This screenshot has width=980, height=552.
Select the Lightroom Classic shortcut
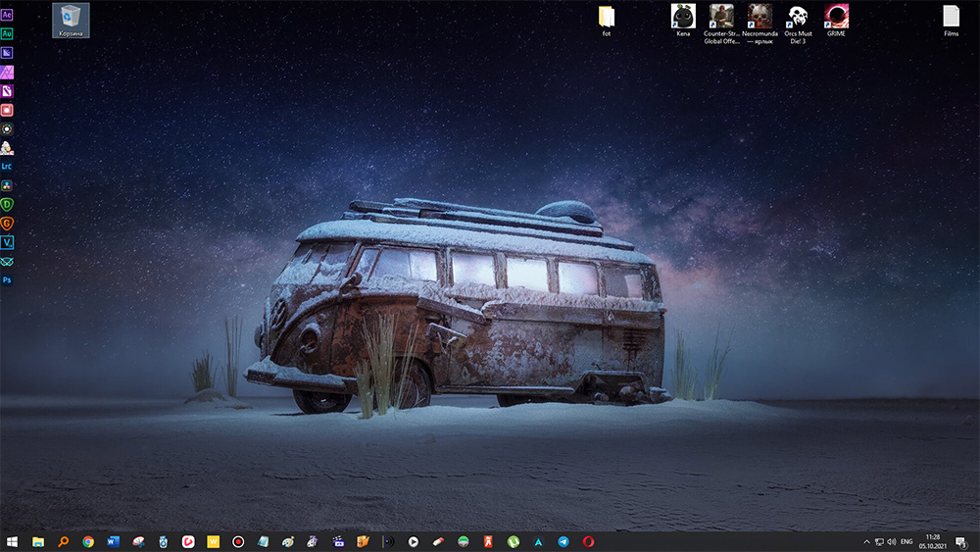pos(7,167)
